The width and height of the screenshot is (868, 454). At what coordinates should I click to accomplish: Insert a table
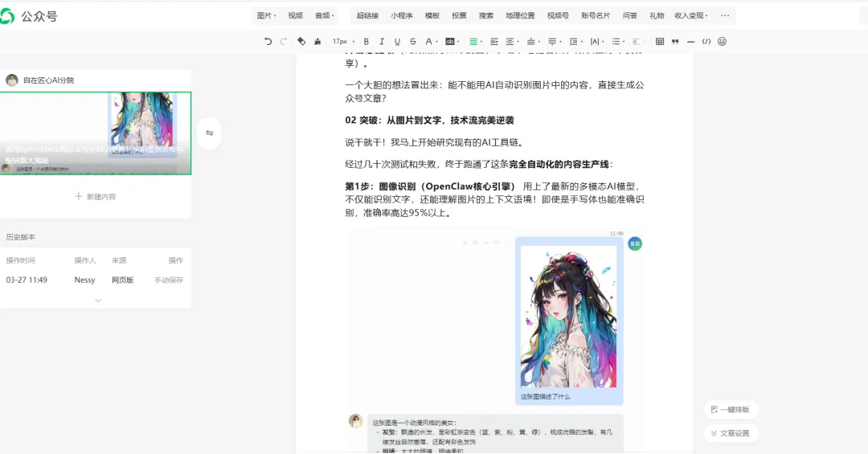click(x=659, y=42)
